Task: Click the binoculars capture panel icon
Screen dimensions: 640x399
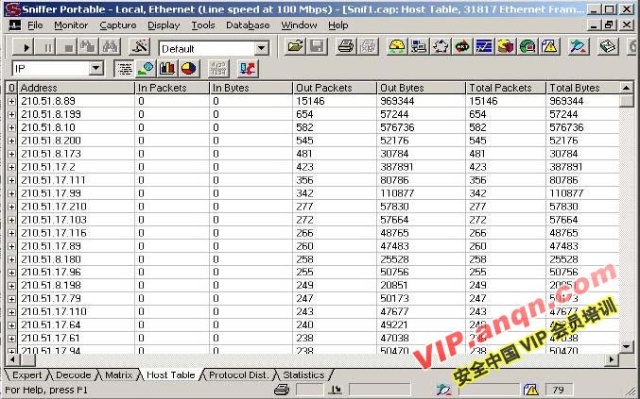Action: pyautogui.click(x=110, y=47)
